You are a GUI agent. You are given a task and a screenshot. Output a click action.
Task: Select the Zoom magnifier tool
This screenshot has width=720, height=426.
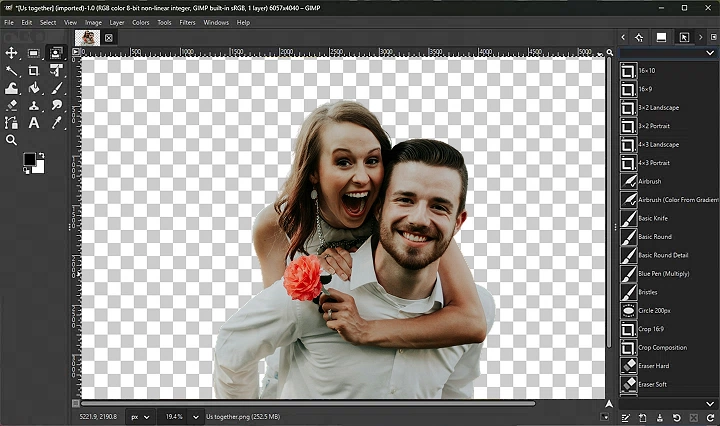pyautogui.click(x=12, y=140)
